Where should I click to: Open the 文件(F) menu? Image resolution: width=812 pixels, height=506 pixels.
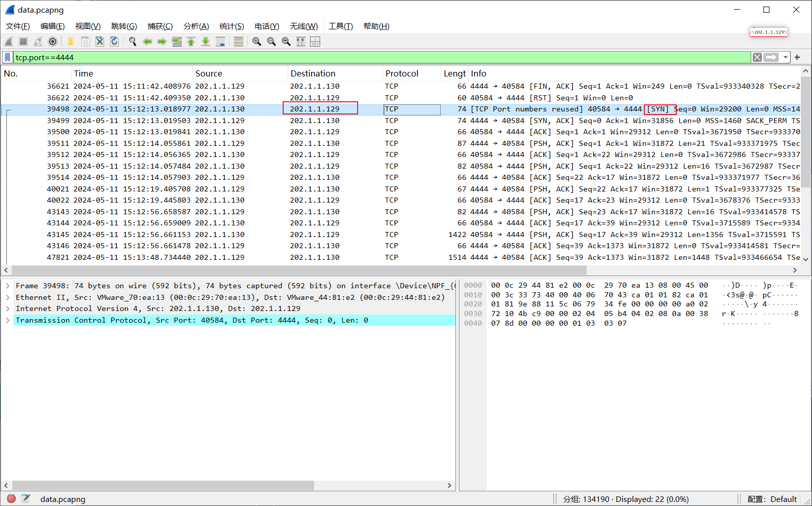point(18,26)
